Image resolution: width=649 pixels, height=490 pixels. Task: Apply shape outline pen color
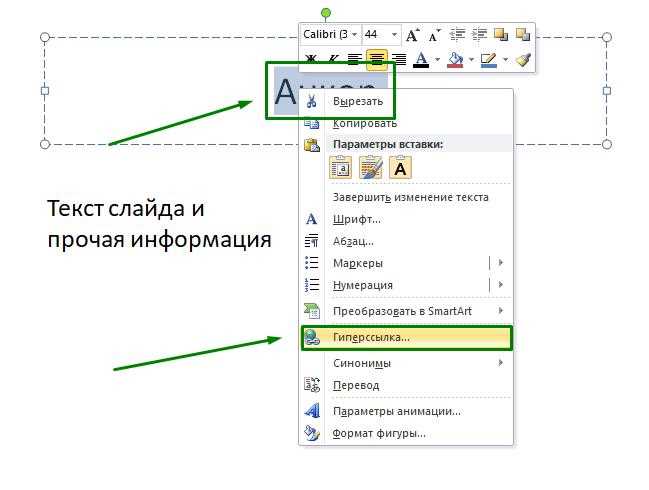[x=488, y=60]
